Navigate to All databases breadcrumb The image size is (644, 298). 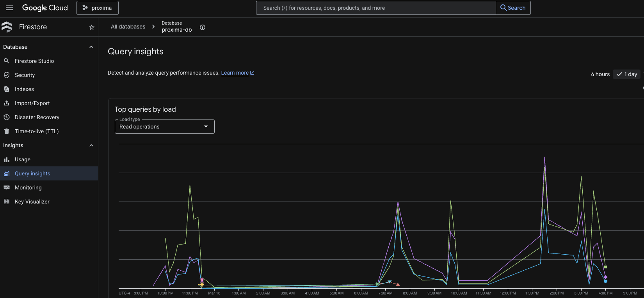(x=128, y=27)
